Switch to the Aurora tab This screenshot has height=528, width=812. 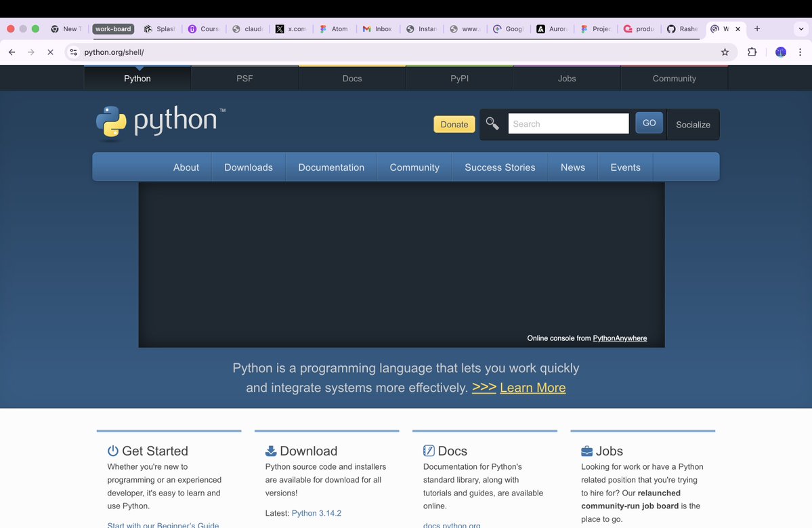[552, 29]
